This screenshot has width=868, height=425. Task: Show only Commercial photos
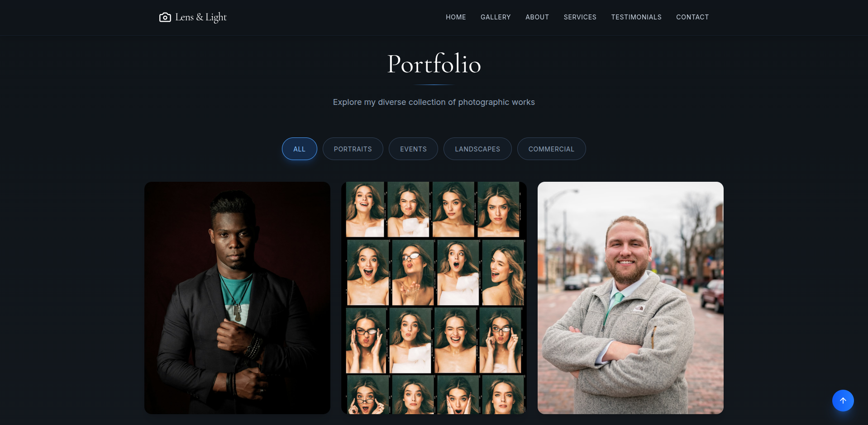pyautogui.click(x=551, y=149)
